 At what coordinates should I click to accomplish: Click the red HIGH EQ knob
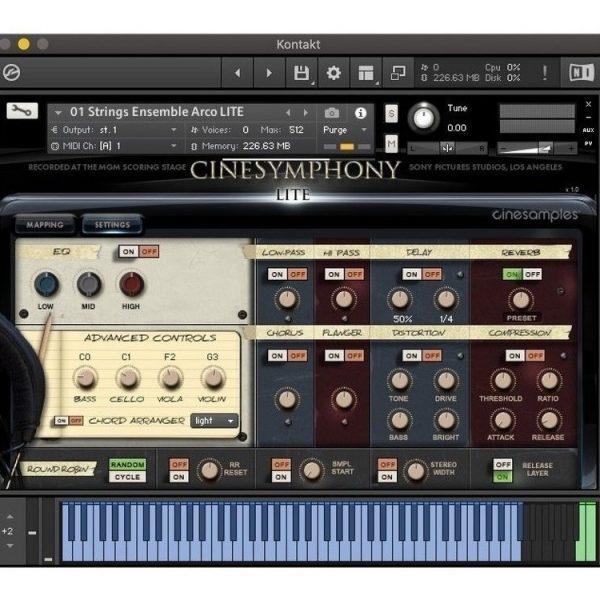point(131,284)
